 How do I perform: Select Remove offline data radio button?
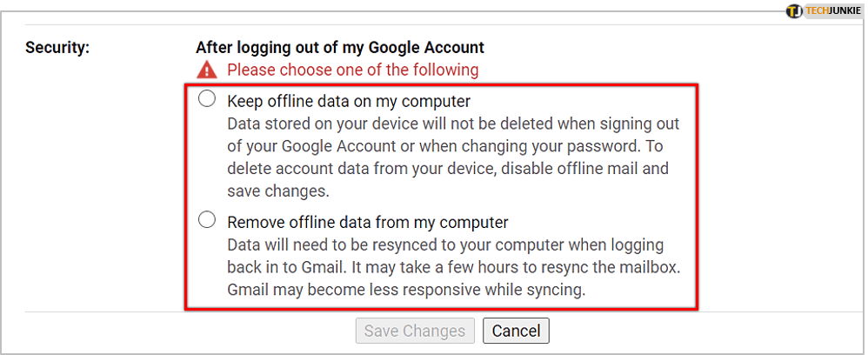207,220
